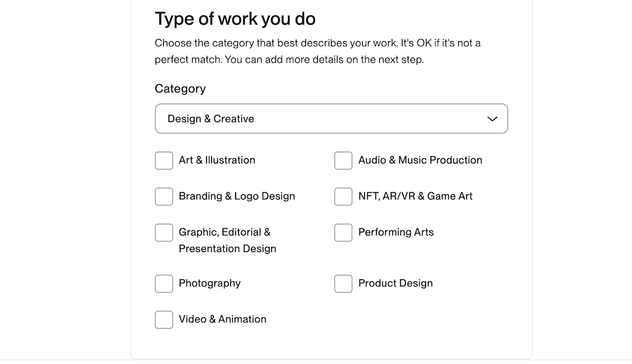Check the Art & Illustration checkbox
This screenshot has width=632, height=364.
(164, 161)
